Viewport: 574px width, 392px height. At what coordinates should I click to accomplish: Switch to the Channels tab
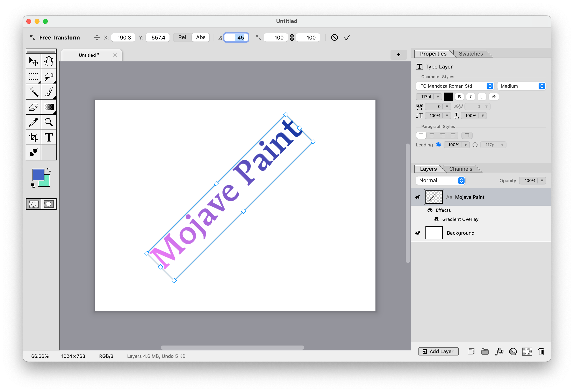tap(461, 169)
